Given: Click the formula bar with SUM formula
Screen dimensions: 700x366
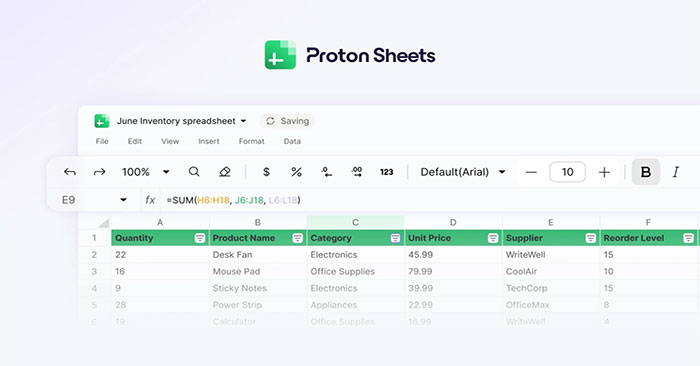Looking at the screenshot, I should pos(429,200).
